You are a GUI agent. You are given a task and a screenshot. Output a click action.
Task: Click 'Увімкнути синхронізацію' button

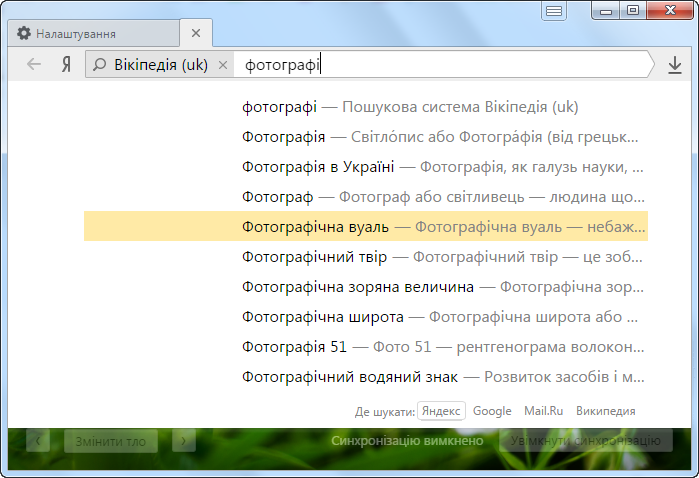click(586, 441)
